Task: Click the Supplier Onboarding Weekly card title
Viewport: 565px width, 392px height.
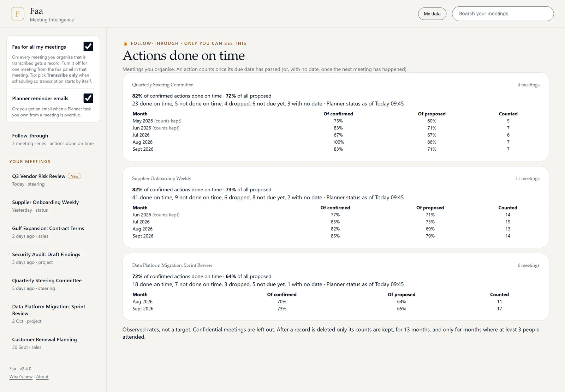Action: click(x=162, y=179)
